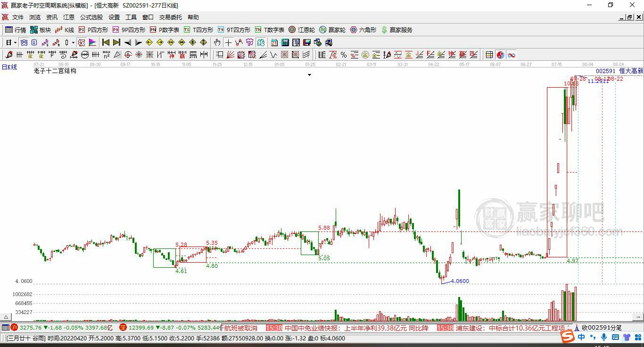
Task: Open 赢家服务 services
Action: [397, 30]
